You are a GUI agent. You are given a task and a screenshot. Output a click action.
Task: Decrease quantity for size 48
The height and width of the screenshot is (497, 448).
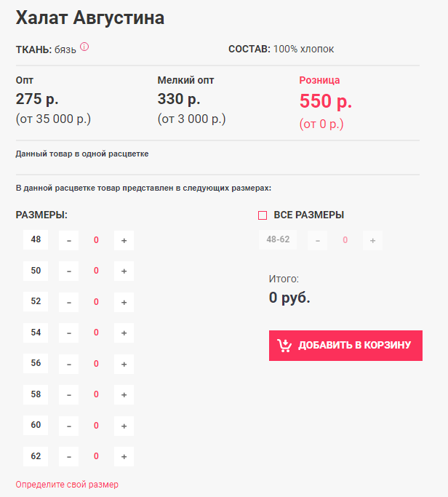click(69, 240)
